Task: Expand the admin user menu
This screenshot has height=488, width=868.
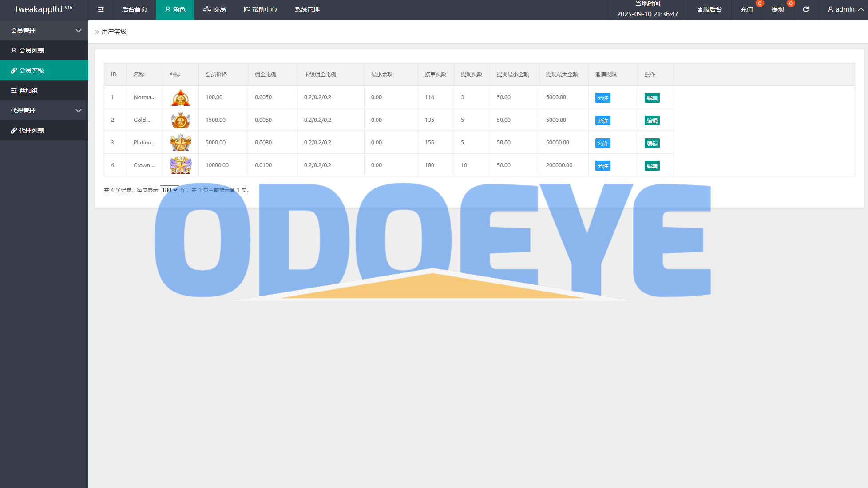Action: click(845, 9)
